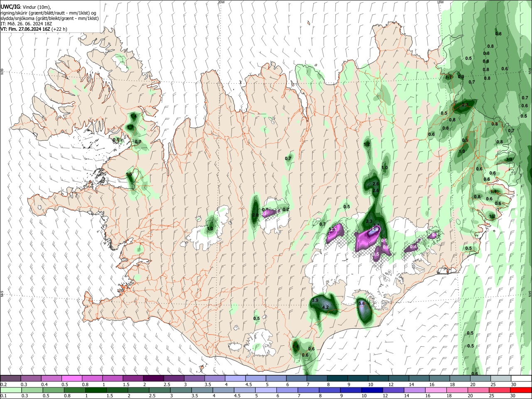Image resolution: width=532 pixels, height=399 pixels.
Task: Select the darkest green swatch on the lower scale
Action: pos(96,390)
